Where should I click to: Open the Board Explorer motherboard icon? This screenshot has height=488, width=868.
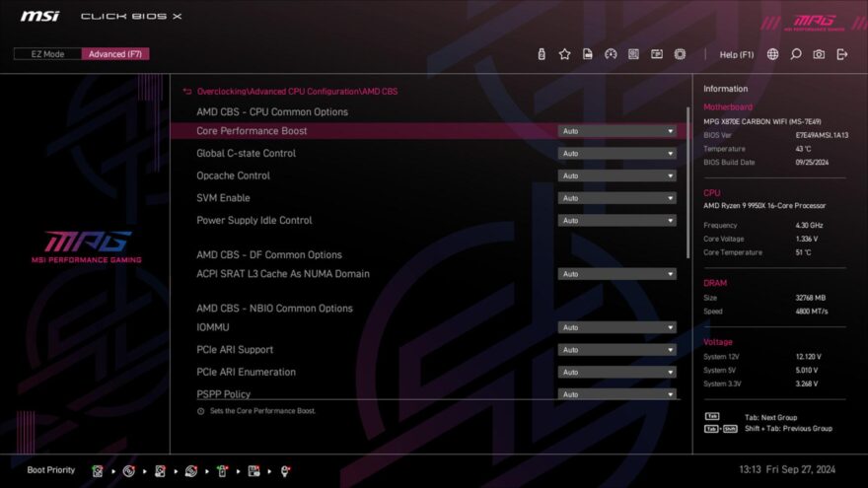(634, 53)
